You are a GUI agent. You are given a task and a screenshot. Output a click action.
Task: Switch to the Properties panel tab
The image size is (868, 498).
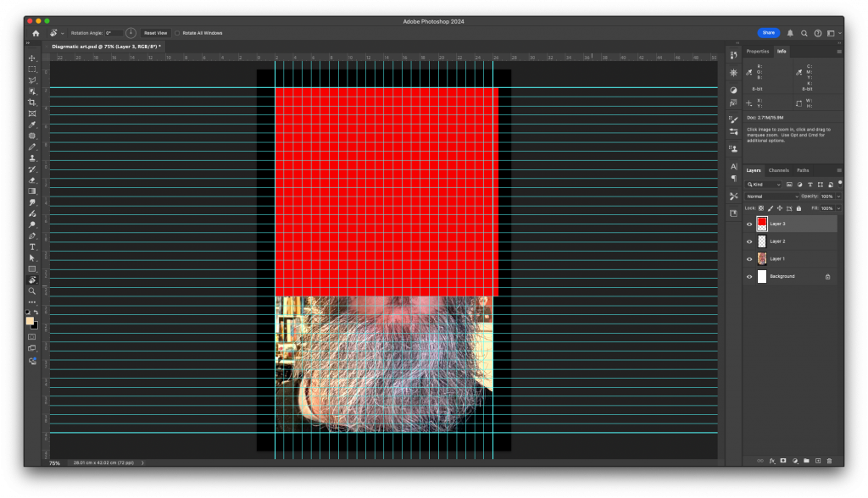(x=757, y=51)
